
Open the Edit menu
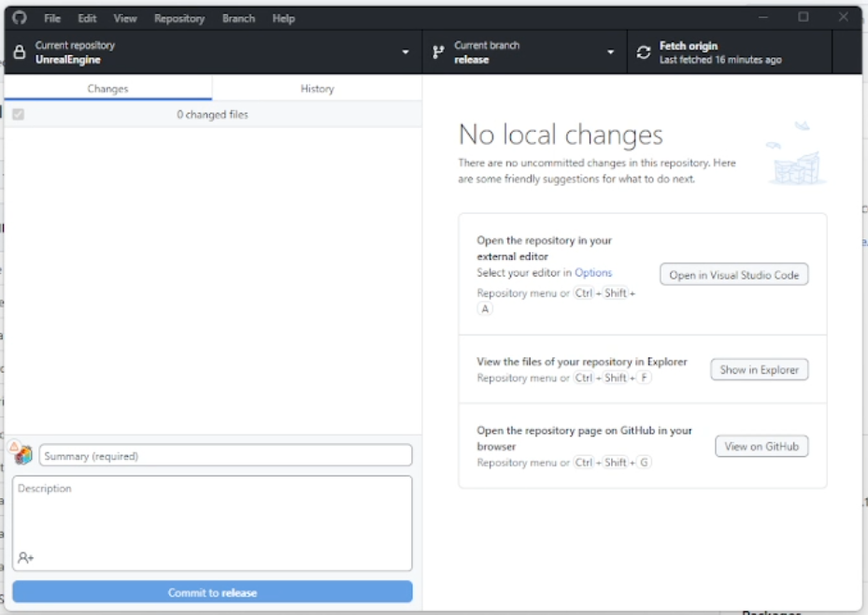[x=87, y=19]
